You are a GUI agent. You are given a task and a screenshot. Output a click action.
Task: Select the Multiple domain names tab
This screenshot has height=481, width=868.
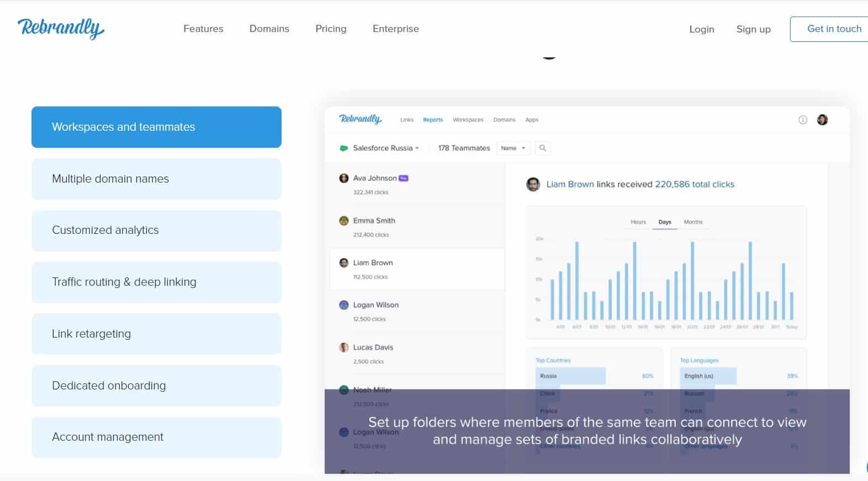coord(156,179)
